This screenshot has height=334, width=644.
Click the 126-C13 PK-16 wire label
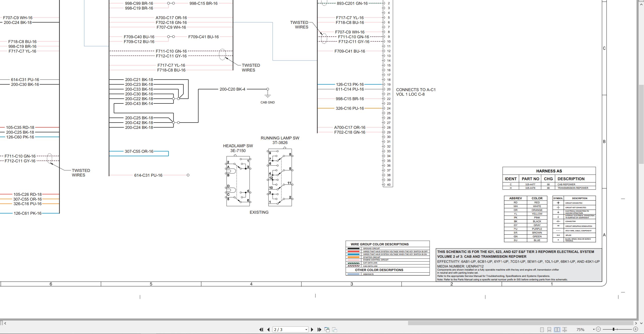click(350, 84)
